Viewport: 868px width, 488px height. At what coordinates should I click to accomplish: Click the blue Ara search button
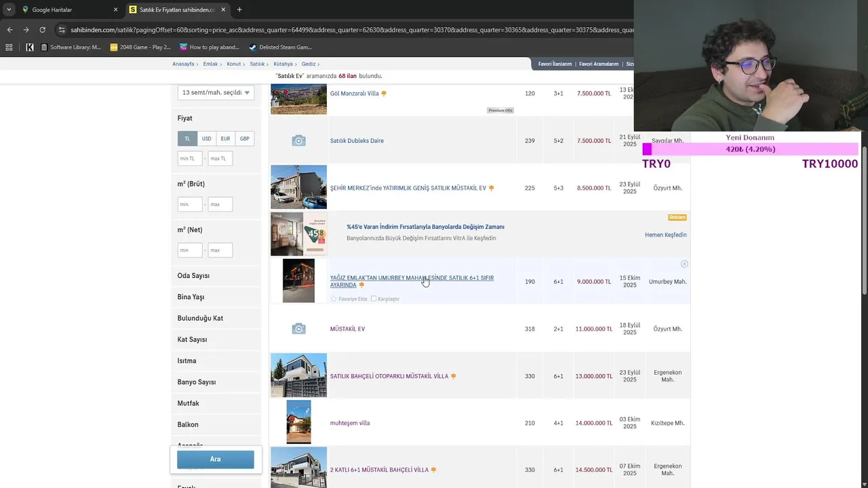pyautogui.click(x=216, y=459)
